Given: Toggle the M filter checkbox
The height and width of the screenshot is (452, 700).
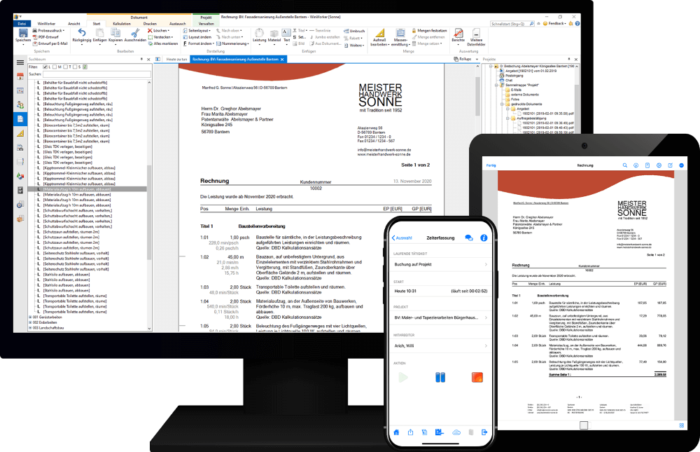Looking at the screenshot, I should click(54, 67).
